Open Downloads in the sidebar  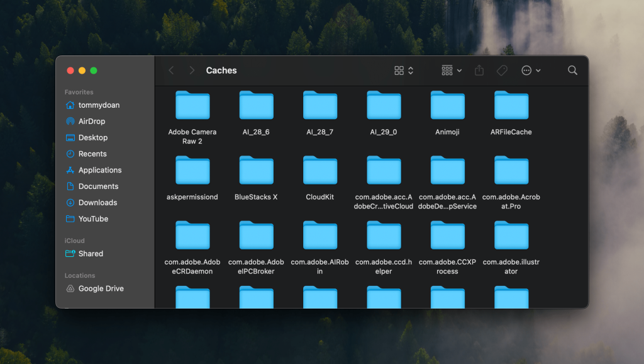97,203
